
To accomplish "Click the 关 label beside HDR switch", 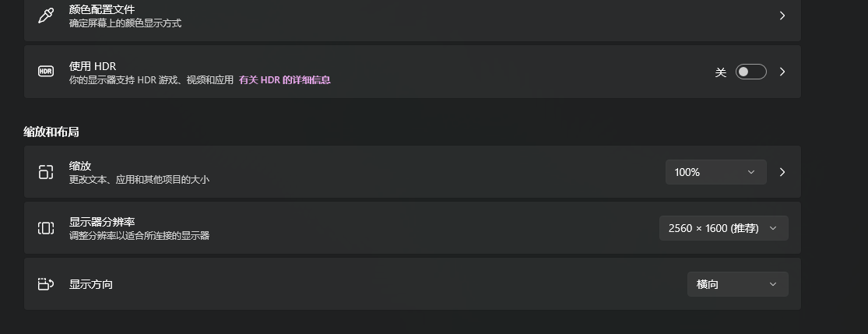I will pos(720,72).
